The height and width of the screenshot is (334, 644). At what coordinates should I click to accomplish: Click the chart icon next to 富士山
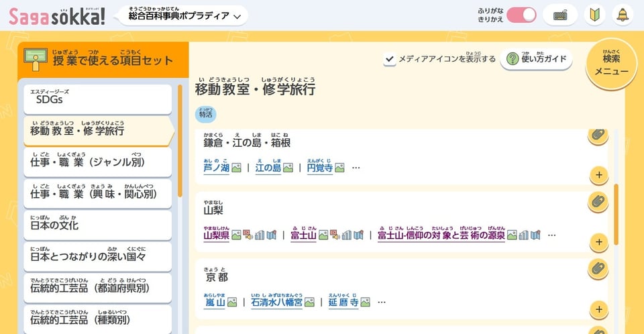347,235
